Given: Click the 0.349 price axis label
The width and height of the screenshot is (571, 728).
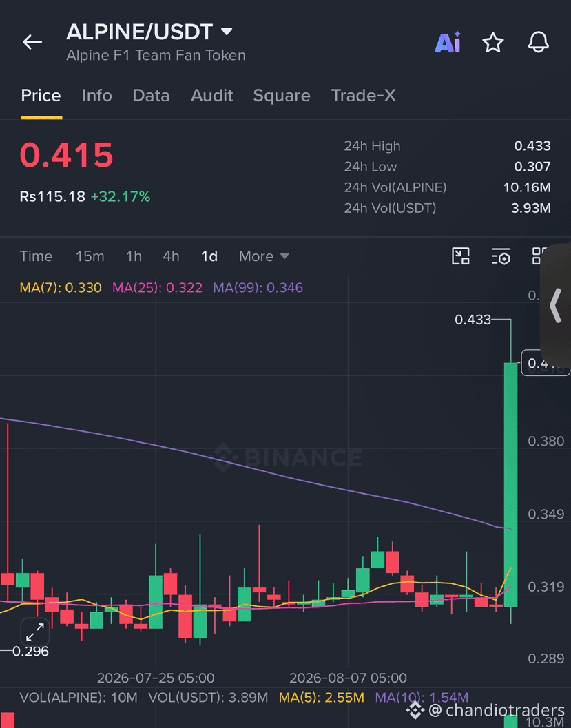Looking at the screenshot, I should 546,514.
